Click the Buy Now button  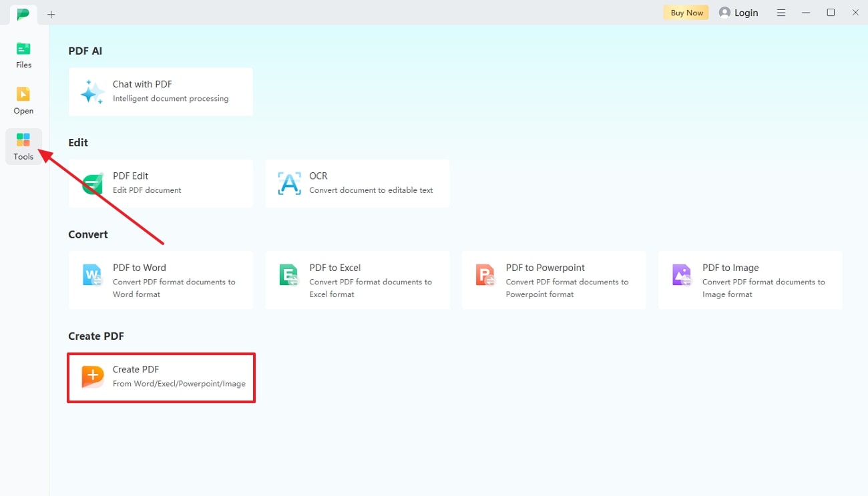686,13
